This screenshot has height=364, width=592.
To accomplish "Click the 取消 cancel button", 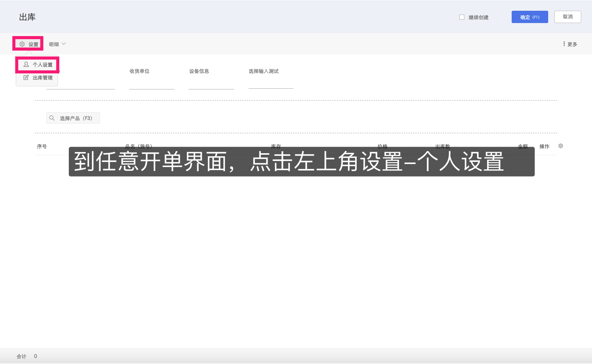I will click(568, 17).
